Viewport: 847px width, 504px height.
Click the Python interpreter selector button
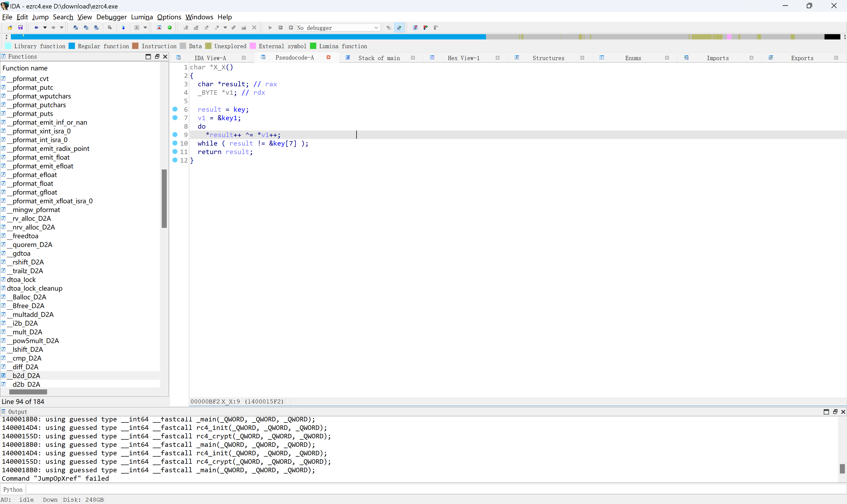tap(13, 489)
